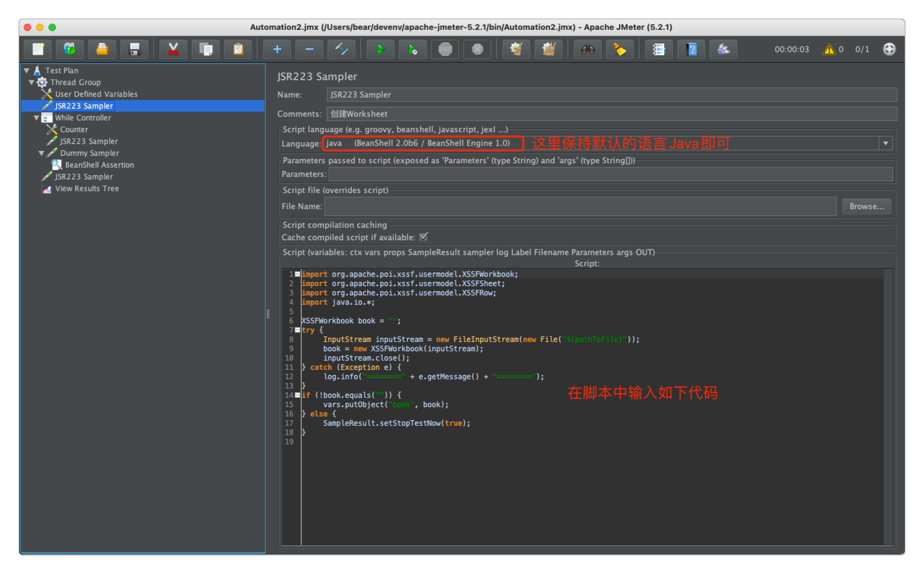The image size is (924, 574).
Task: Select Dummy Sampler in the tree
Action: point(89,153)
